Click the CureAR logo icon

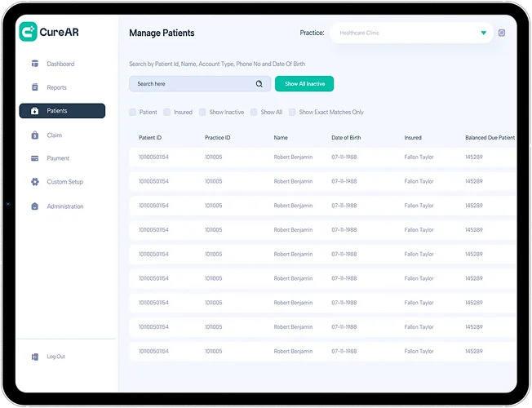(28, 33)
